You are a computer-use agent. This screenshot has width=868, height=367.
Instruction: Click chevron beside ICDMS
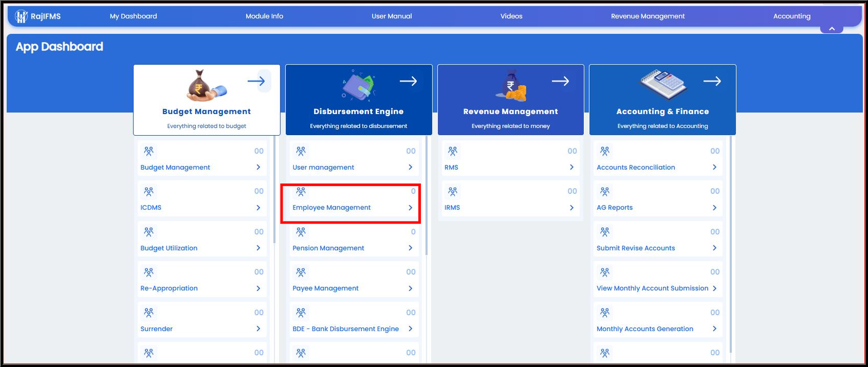click(x=258, y=207)
